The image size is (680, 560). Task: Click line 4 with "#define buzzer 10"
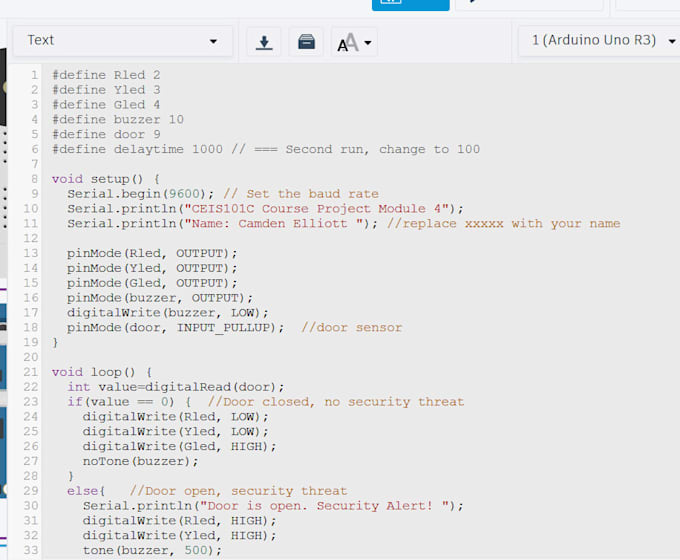[118, 119]
